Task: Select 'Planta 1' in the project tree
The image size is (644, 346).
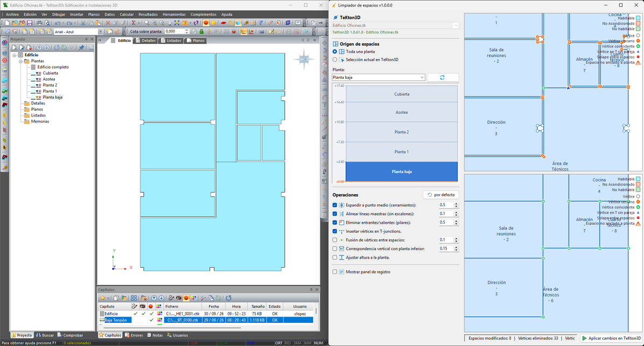Action: [x=50, y=91]
